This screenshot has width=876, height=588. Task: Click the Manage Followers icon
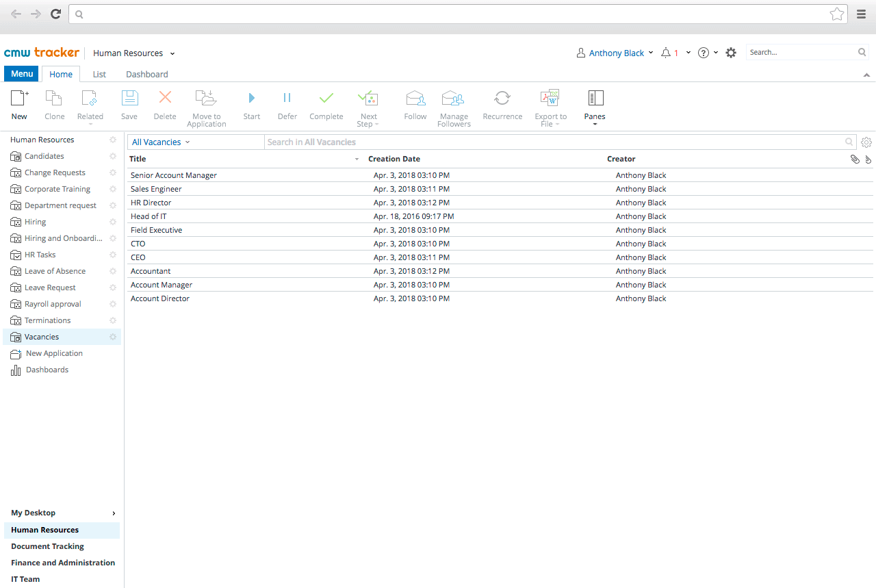[x=453, y=98]
